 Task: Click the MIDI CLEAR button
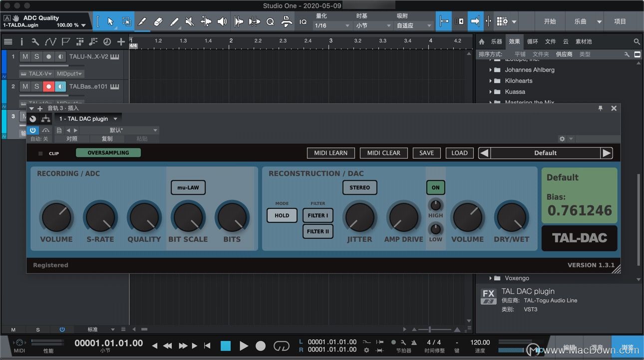click(x=383, y=153)
